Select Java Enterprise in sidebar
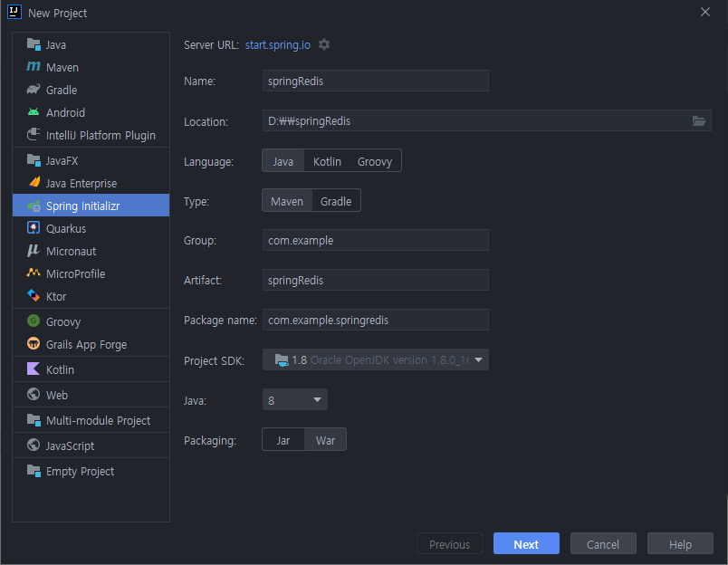The height and width of the screenshot is (565, 728). pyautogui.click(x=91, y=183)
